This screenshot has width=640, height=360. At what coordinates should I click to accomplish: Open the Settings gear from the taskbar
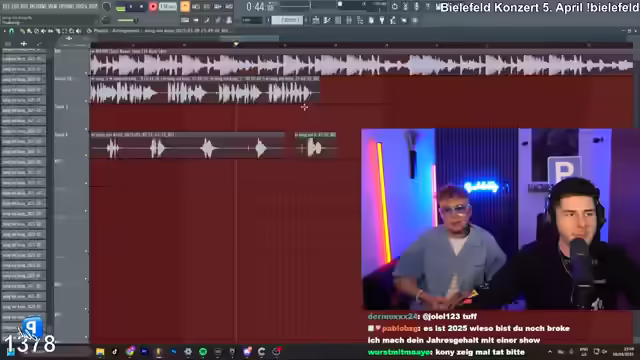pos(188,351)
